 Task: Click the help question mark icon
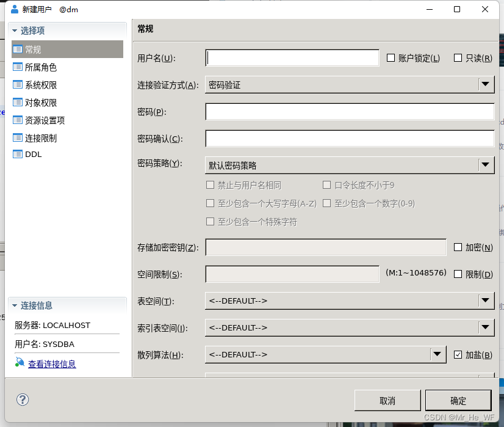23,400
